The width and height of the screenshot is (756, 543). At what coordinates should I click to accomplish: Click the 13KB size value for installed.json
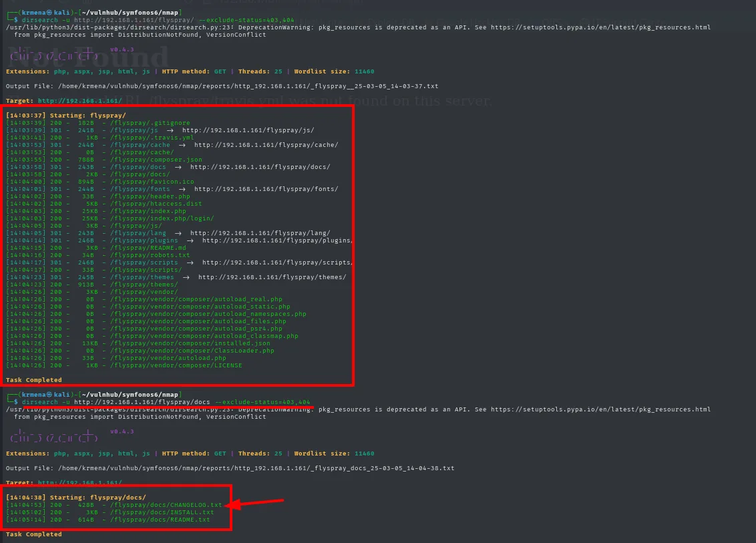(x=89, y=343)
